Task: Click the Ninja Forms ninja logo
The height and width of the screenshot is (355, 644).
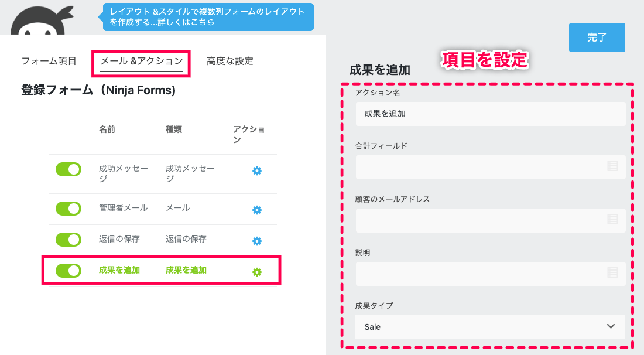Action: point(41,21)
